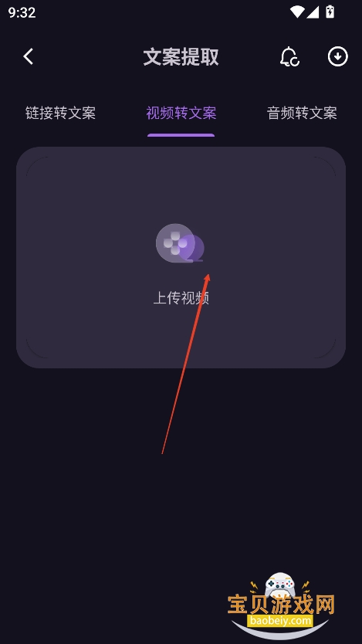
Task: Tap the film reel upload icon
Action: tap(180, 242)
